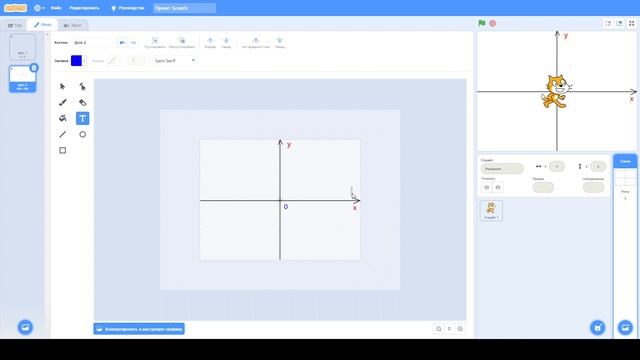Hide the sprite with crossed eye
640x360 pixels.
[x=498, y=187]
